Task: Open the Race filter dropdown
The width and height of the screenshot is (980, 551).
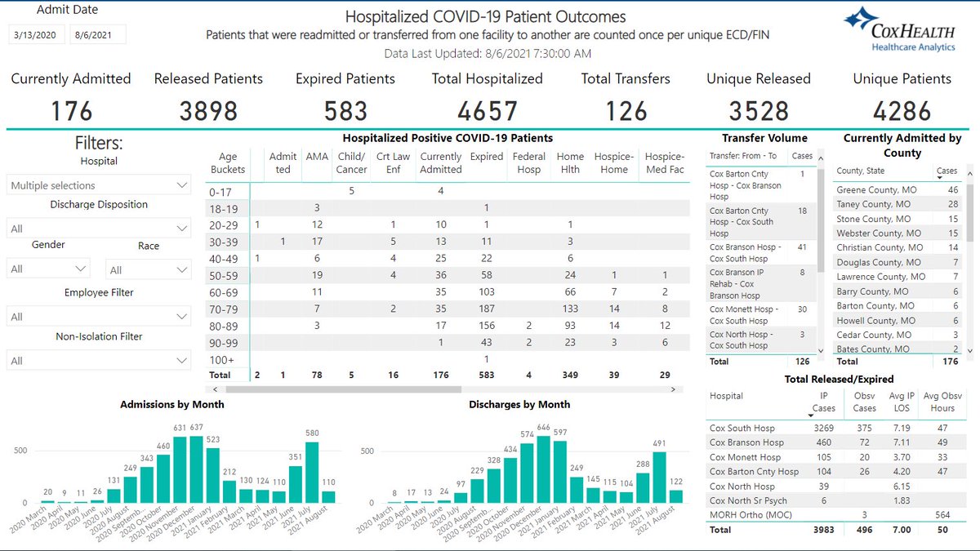Action: coord(149,269)
